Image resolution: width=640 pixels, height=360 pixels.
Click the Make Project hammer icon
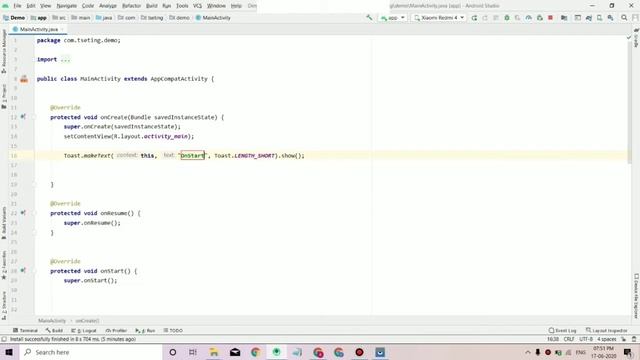click(x=369, y=18)
